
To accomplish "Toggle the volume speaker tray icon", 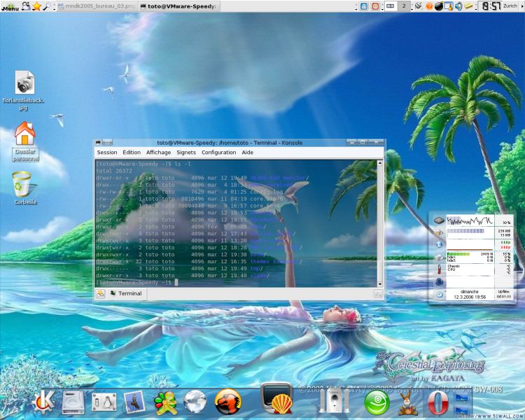I will 458,6.
